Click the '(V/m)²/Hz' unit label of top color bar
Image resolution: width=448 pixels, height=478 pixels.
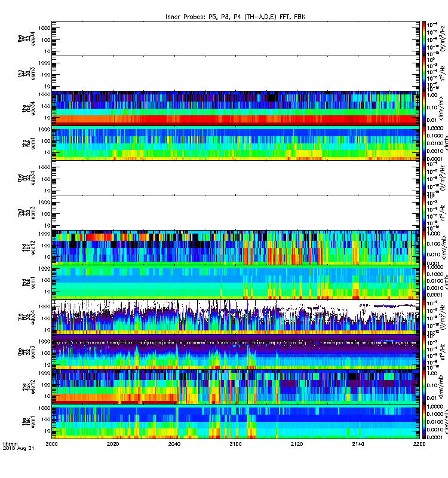(x=443, y=38)
